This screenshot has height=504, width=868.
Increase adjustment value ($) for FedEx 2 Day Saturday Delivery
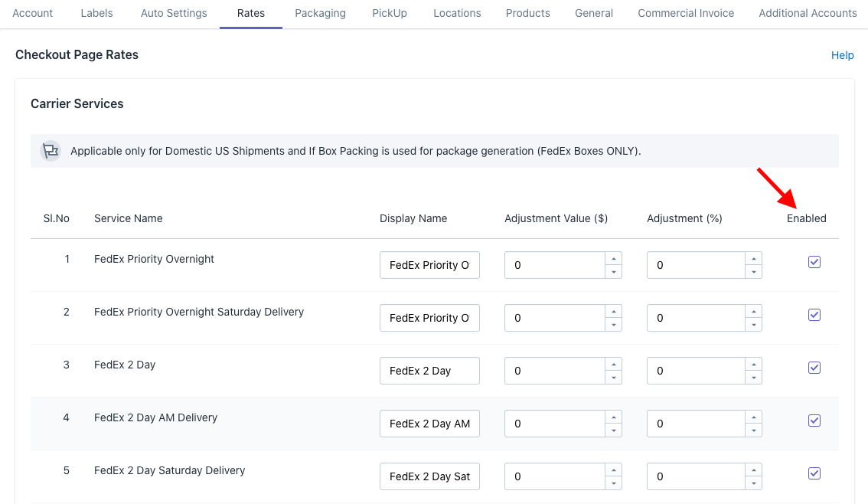pos(613,470)
